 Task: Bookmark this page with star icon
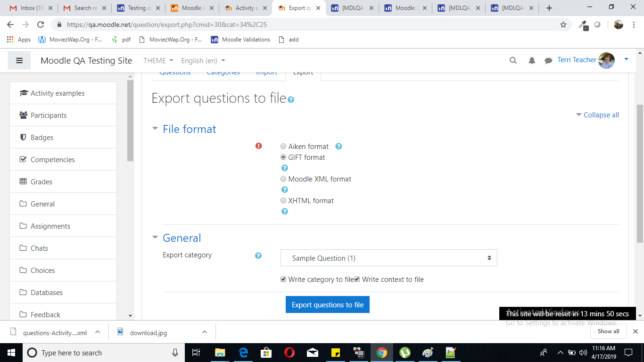click(x=563, y=25)
